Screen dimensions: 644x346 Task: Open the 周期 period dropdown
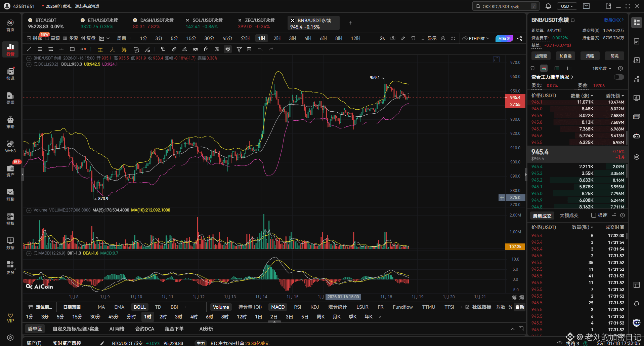click(124, 38)
